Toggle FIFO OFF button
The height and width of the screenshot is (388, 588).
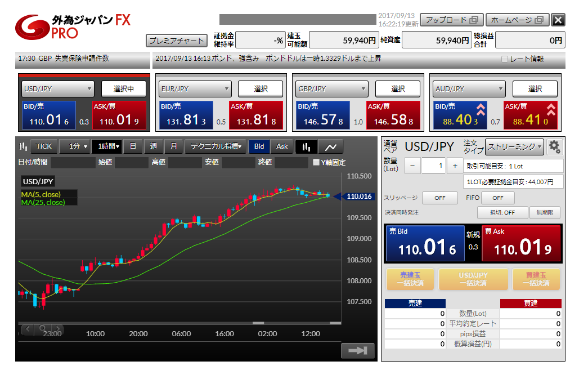(497, 198)
